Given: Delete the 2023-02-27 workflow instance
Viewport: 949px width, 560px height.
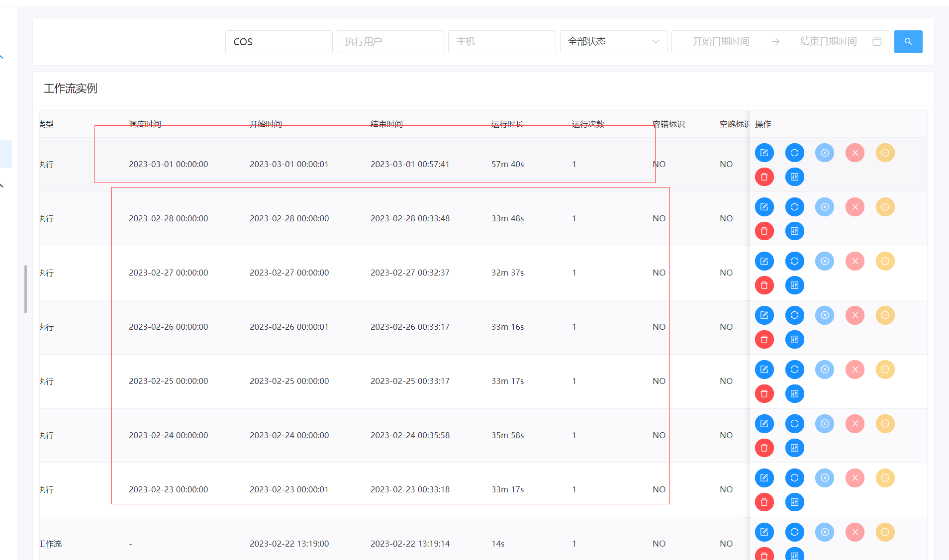Looking at the screenshot, I should 764,285.
